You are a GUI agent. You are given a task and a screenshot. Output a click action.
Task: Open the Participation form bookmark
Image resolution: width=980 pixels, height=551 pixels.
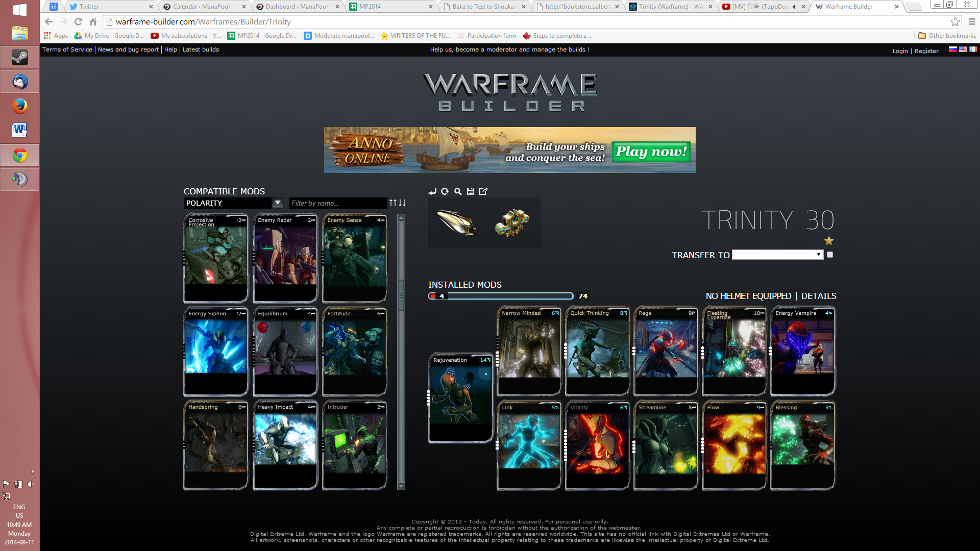pyautogui.click(x=487, y=36)
